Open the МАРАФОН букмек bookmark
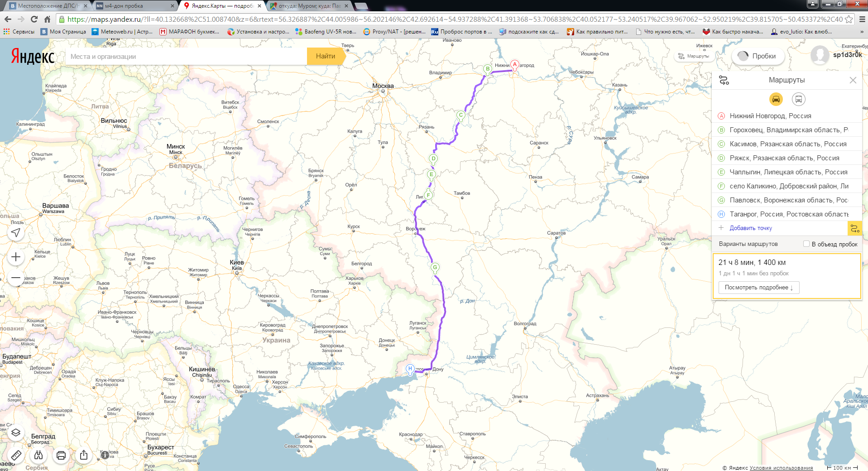 click(189, 32)
